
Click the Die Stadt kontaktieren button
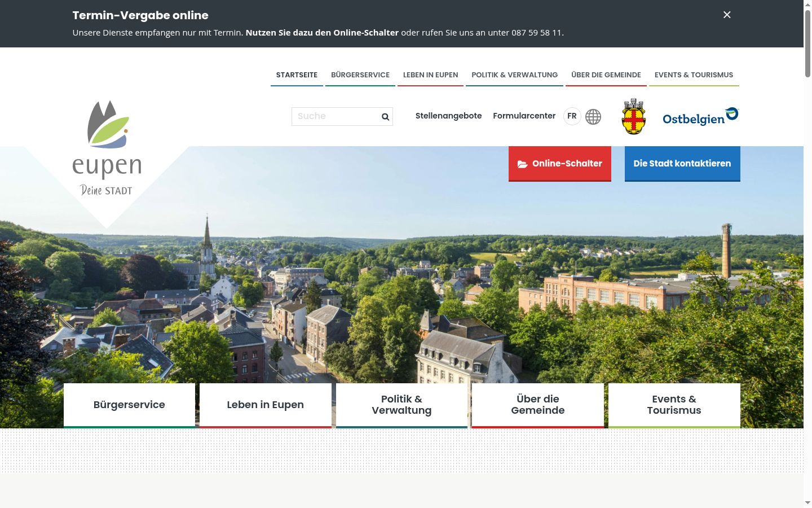coord(682,164)
